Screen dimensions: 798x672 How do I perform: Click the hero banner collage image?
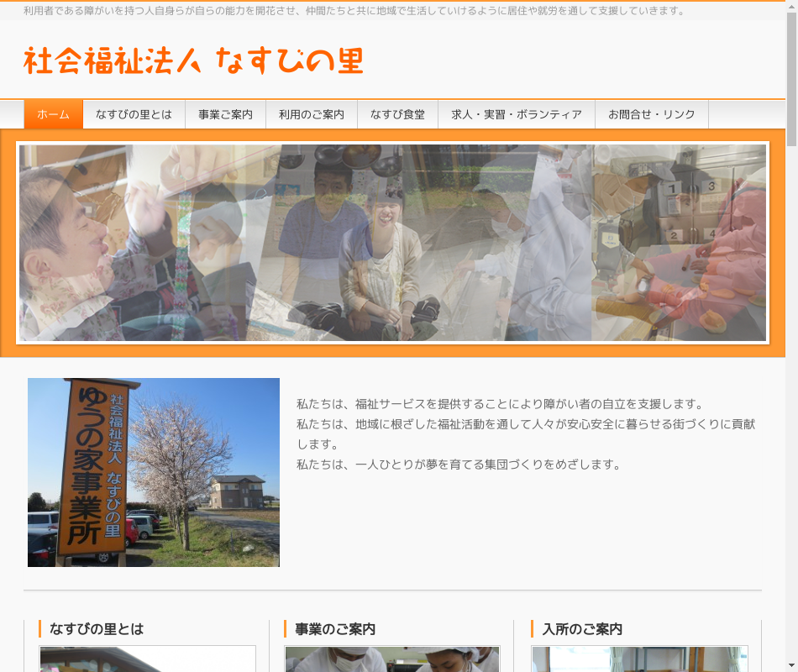point(392,243)
